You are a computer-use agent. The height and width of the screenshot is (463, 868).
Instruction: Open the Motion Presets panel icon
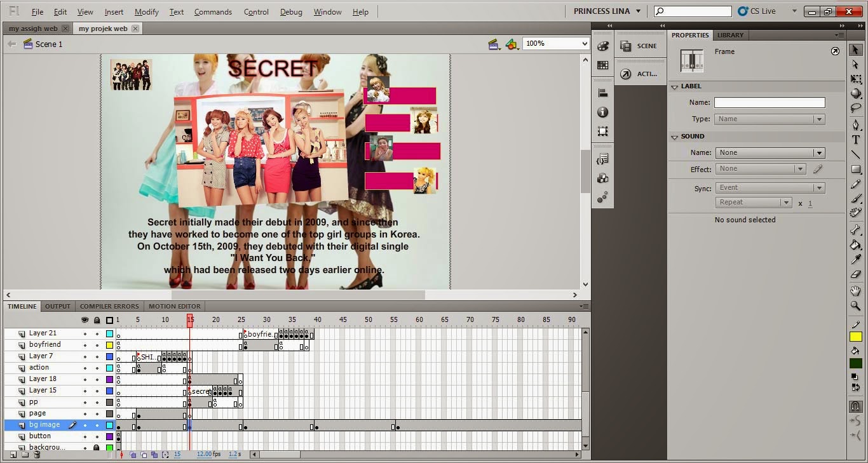[603, 198]
